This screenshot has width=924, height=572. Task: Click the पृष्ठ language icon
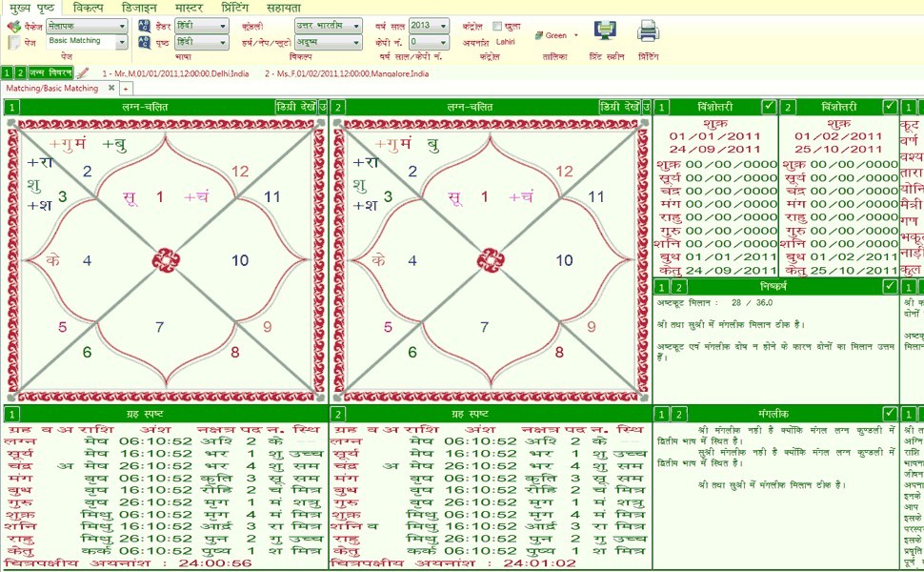[144, 43]
